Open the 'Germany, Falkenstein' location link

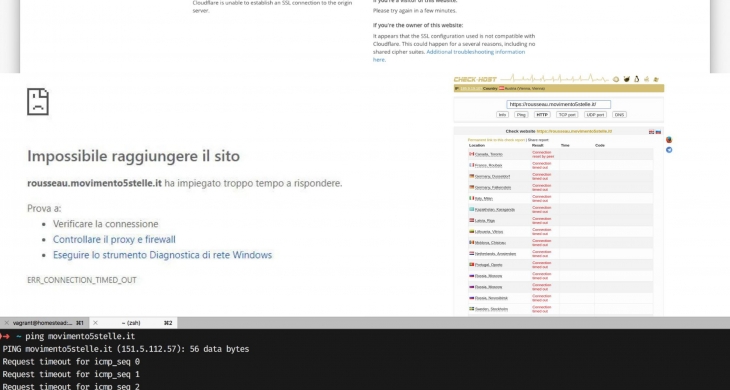click(x=493, y=188)
